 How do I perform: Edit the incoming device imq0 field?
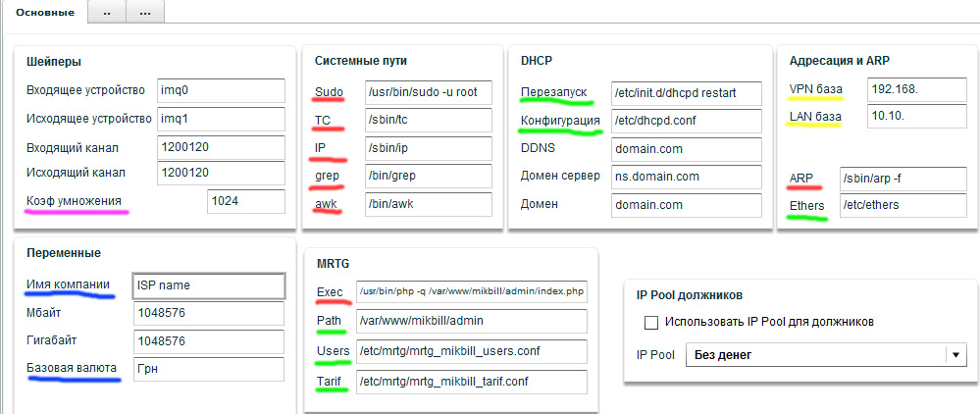220,91
